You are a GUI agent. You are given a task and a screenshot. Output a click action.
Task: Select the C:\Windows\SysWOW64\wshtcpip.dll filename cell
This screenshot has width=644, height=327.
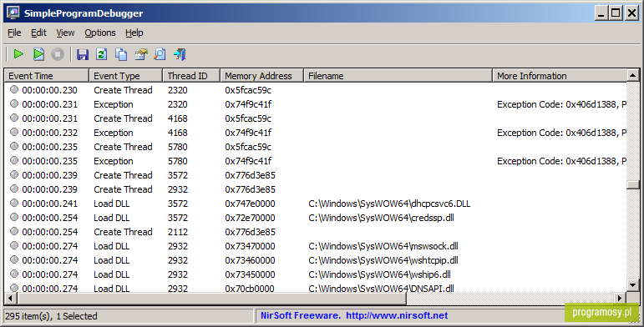tap(383, 260)
